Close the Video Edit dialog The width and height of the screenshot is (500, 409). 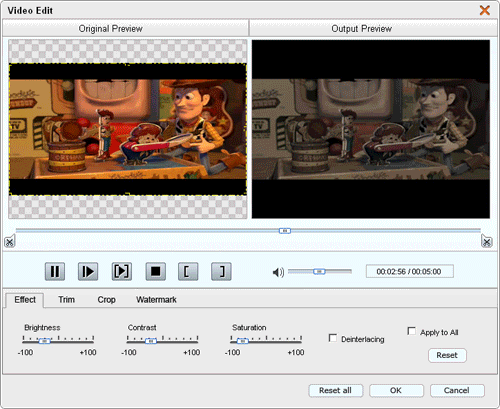tap(485, 10)
